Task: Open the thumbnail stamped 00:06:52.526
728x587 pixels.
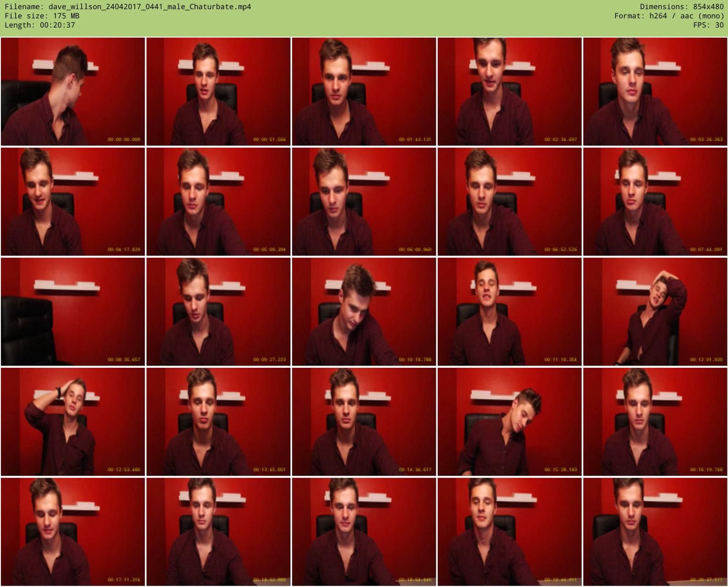Action: 509,201
